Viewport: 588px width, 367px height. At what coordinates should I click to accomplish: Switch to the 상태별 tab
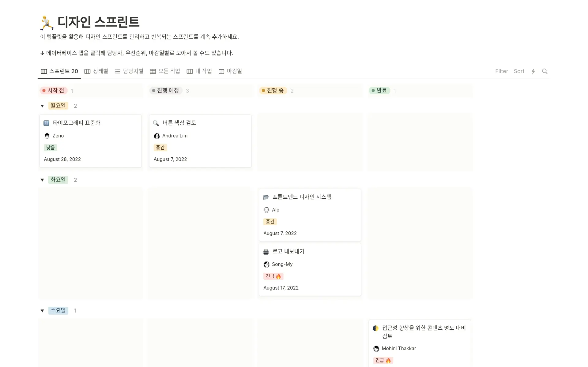96,71
